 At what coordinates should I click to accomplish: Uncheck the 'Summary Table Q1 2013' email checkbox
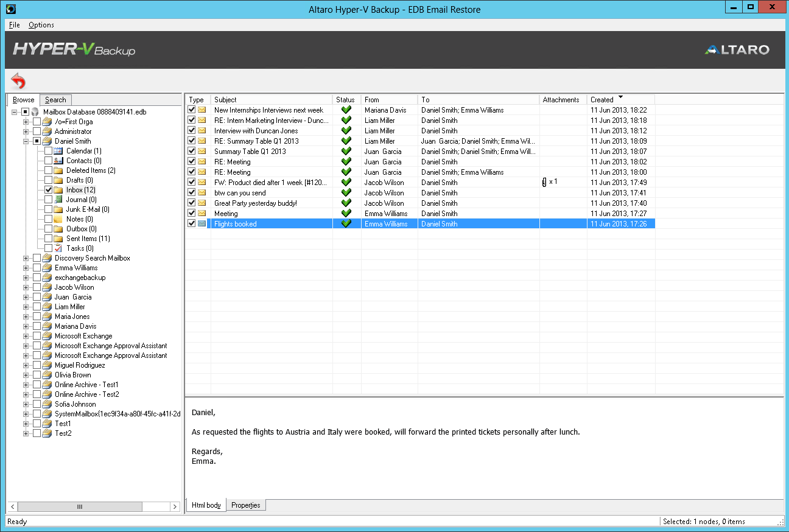click(x=192, y=152)
